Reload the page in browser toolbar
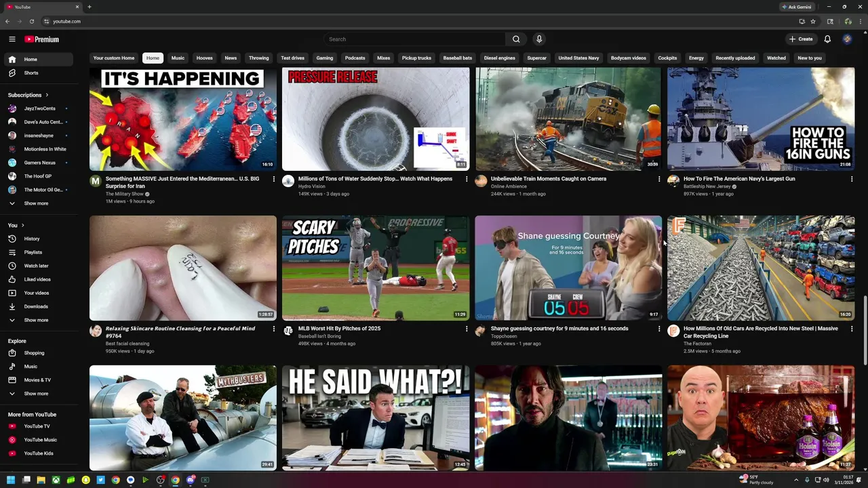The width and height of the screenshot is (868, 488). coord(31,21)
